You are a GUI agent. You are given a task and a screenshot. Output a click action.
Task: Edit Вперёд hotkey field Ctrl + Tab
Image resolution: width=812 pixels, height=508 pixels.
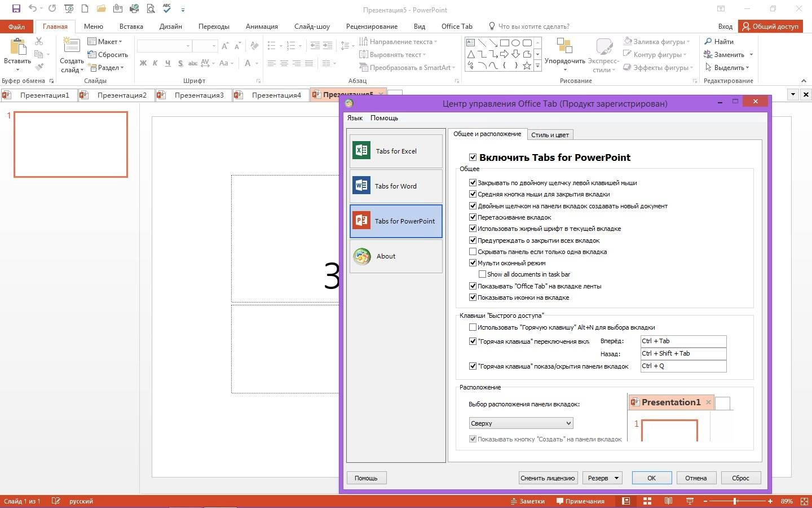(683, 341)
